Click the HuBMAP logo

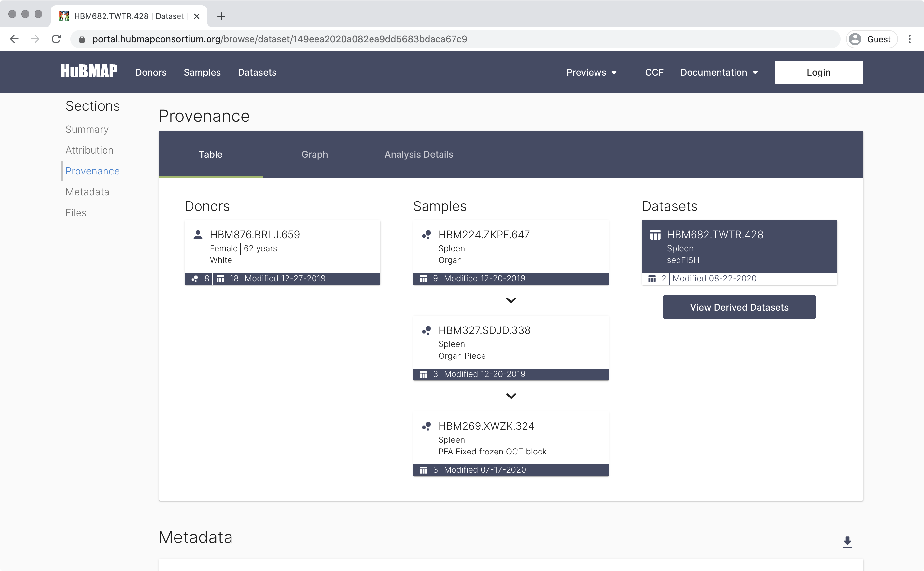pyautogui.click(x=89, y=72)
